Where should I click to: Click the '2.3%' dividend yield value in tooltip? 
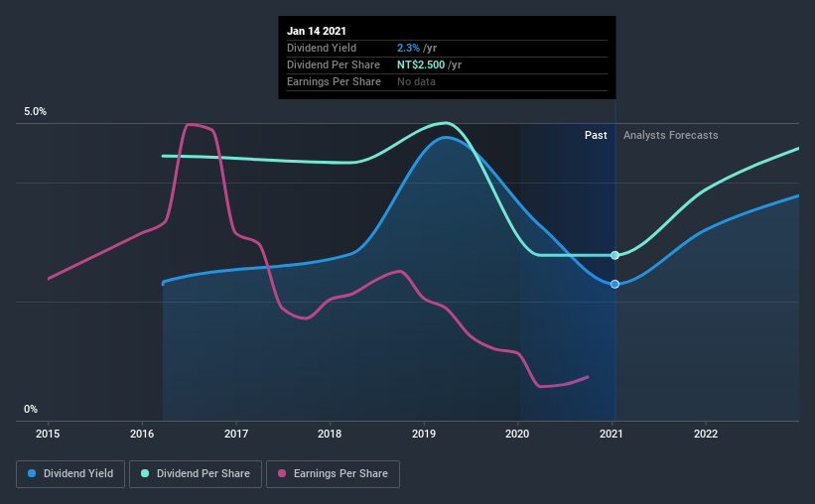click(408, 48)
